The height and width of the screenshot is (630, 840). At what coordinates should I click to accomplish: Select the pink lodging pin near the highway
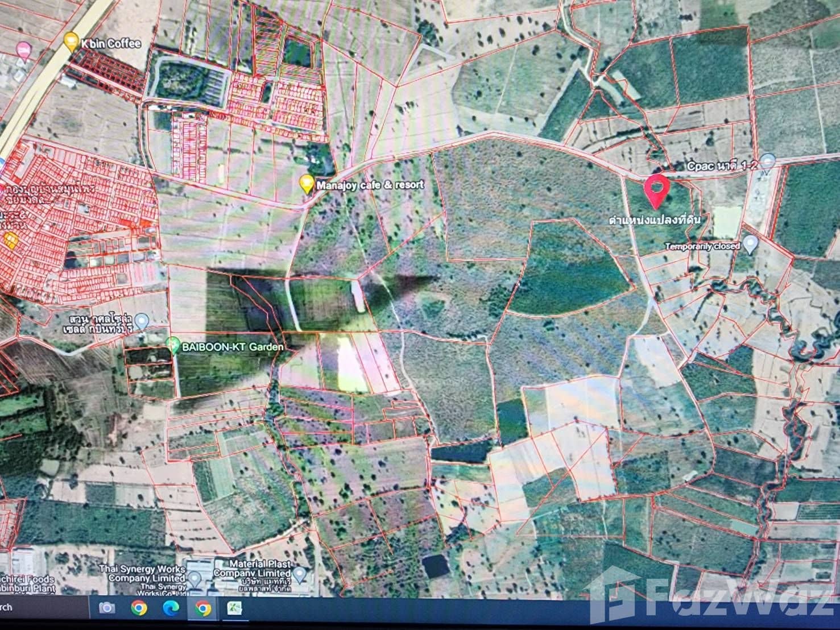[x=23, y=50]
